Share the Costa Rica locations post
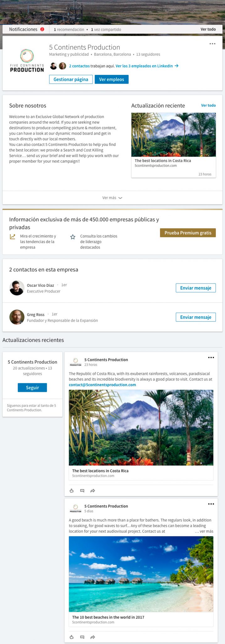This screenshot has height=644, width=225. (93, 491)
